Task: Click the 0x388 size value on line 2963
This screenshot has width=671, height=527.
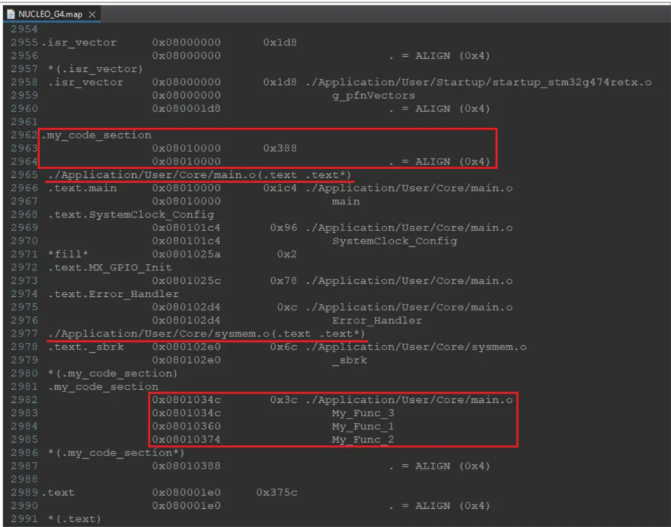Action: 280,148
